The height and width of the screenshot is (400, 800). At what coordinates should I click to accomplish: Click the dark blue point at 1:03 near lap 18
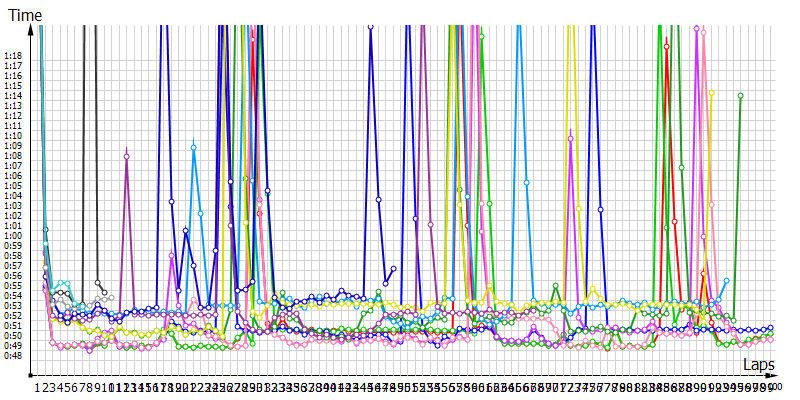[x=171, y=201]
